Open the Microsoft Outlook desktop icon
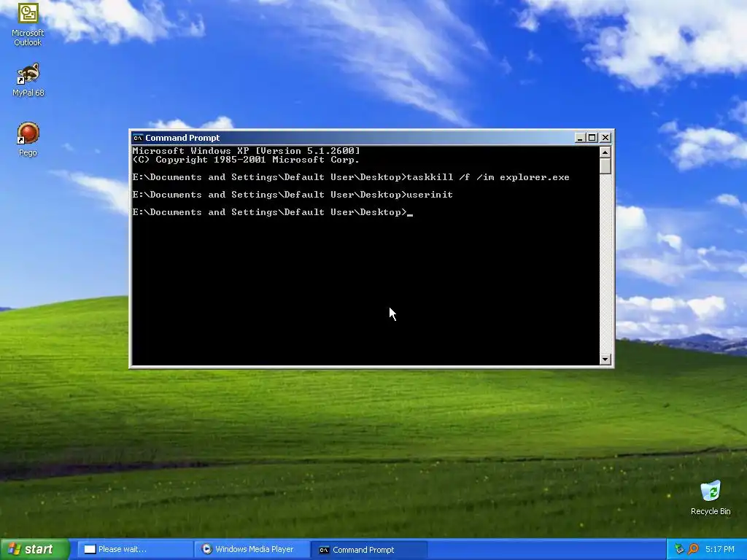Viewport: 747px width, 560px height. pos(28,24)
